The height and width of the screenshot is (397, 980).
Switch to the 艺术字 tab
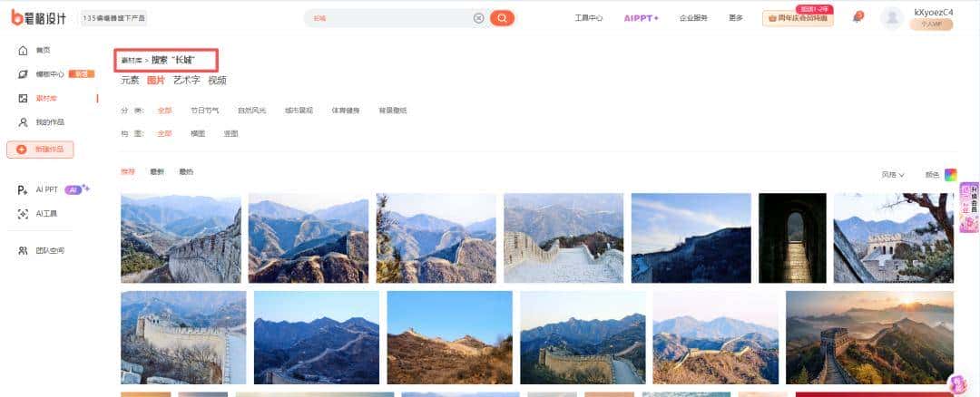tap(187, 81)
